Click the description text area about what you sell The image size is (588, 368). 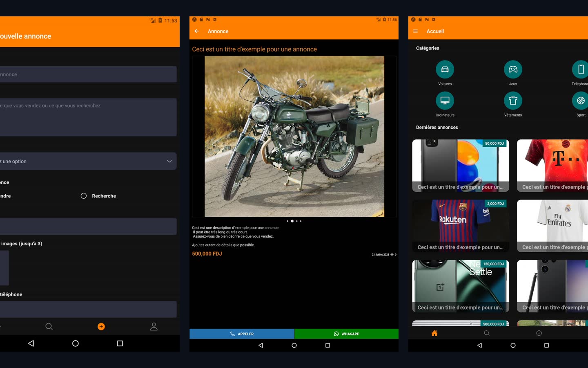[88, 117]
